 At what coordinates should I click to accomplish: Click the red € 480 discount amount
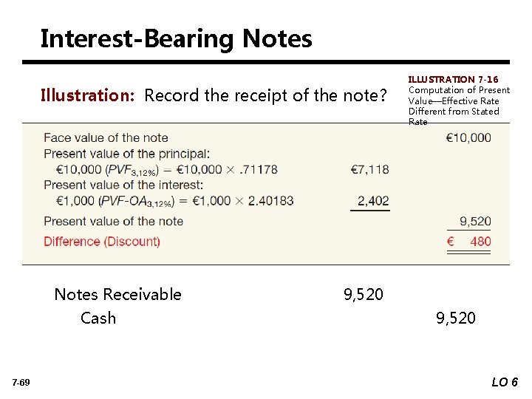point(469,241)
